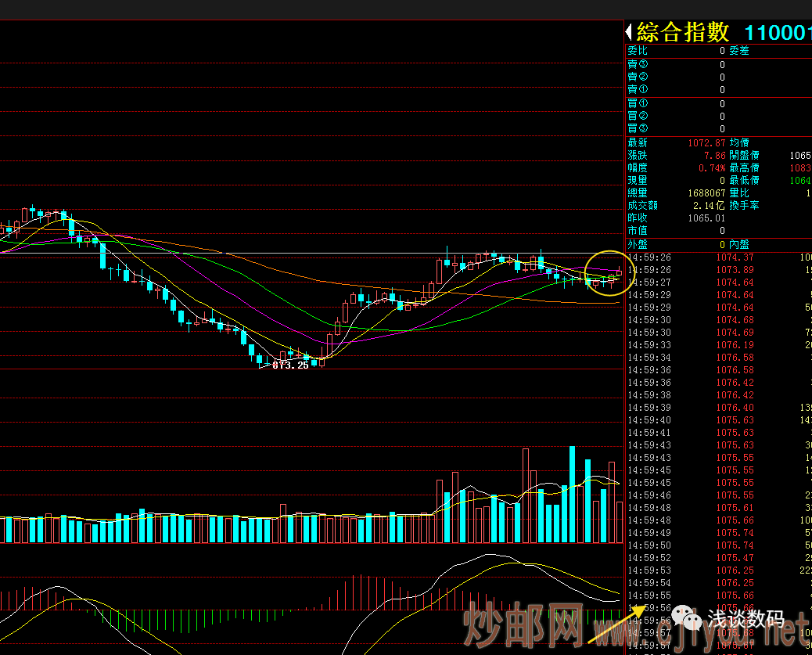Viewport: 812px width, 655px height.
Task: Click the 幅度 value 0.74%
Action: 712,168
